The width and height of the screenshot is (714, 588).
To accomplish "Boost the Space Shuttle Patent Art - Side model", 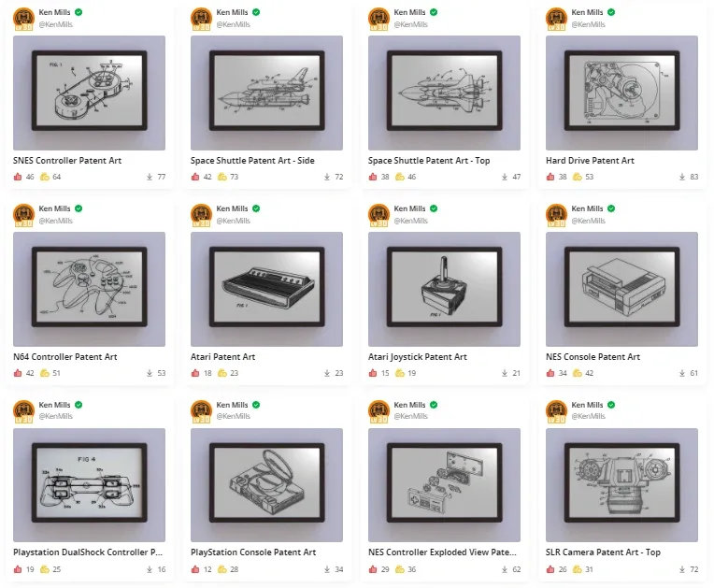I will (x=222, y=177).
